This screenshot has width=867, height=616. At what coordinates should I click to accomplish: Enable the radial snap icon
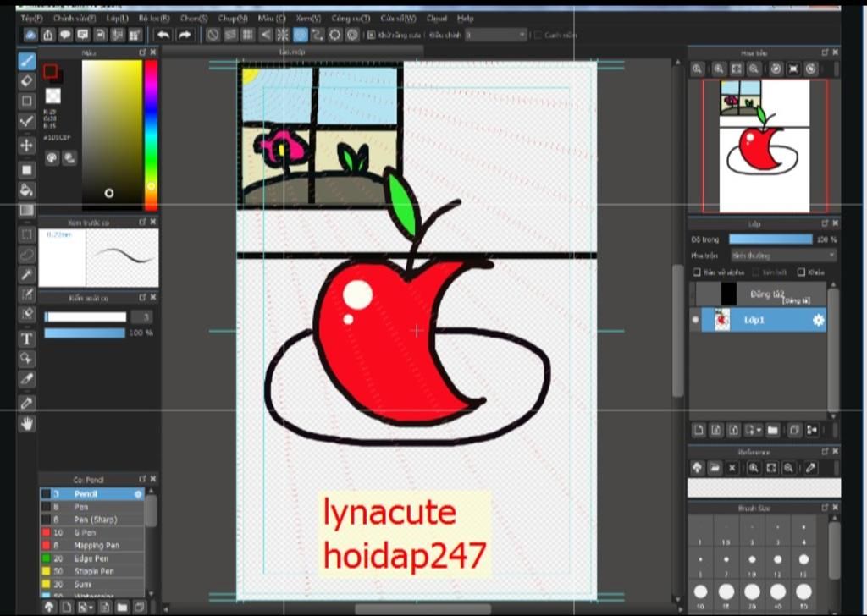(x=283, y=35)
